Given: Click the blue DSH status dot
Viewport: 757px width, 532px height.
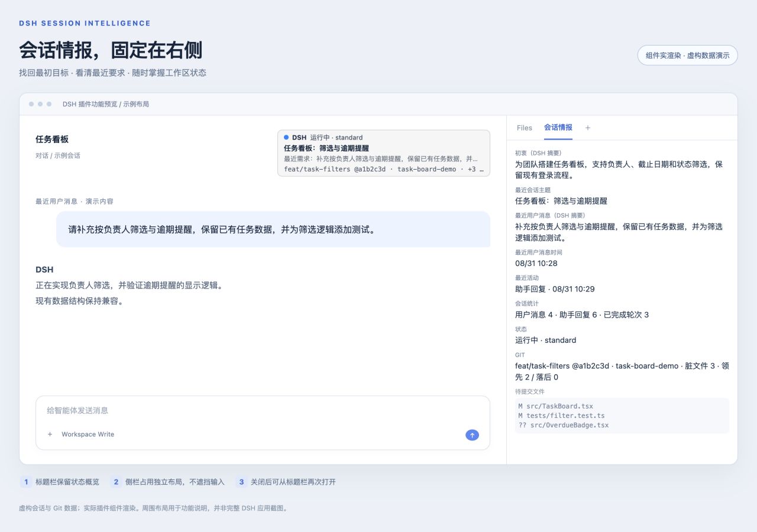Looking at the screenshot, I should click(x=286, y=137).
